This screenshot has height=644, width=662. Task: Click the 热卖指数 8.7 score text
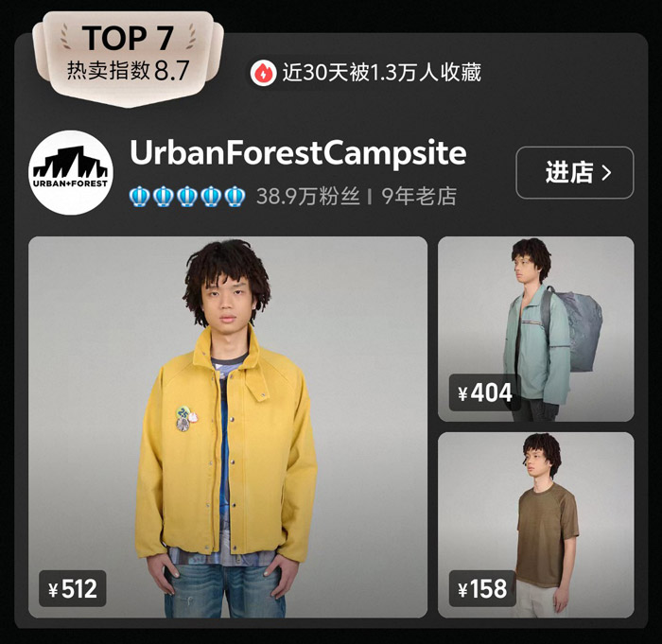pyautogui.click(x=128, y=70)
